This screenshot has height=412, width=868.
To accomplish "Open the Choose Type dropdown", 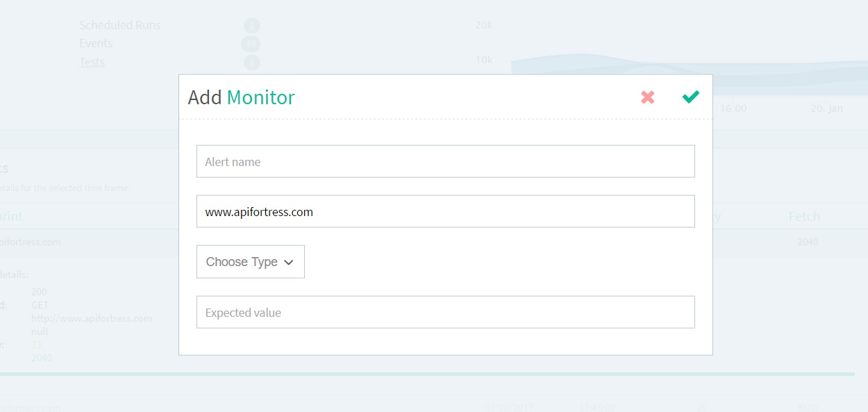I will pyautogui.click(x=250, y=262).
